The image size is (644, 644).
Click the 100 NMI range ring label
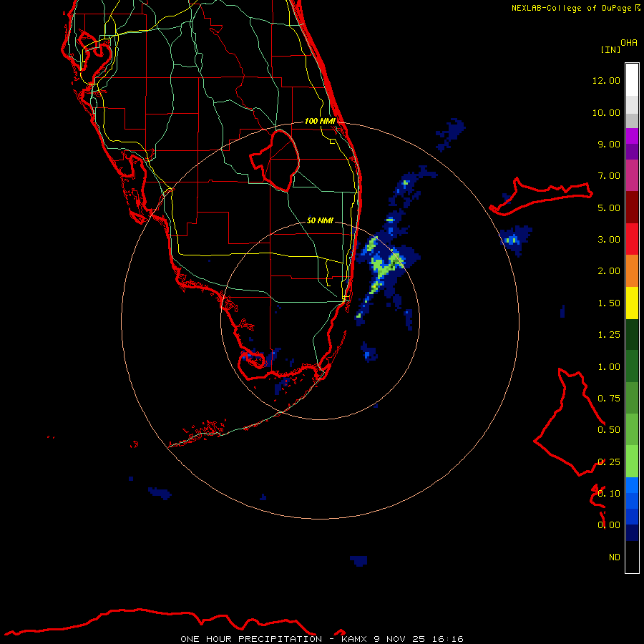point(320,121)
